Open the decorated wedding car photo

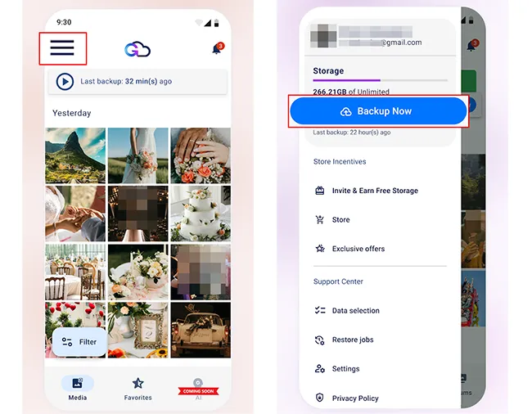coord(201,331)
